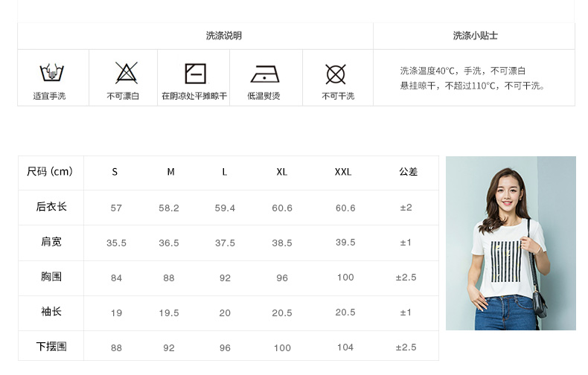Click the 后衣长 row label
This screenshot has height=375, width=588.
pyautogui.click(x=51, y=207)
